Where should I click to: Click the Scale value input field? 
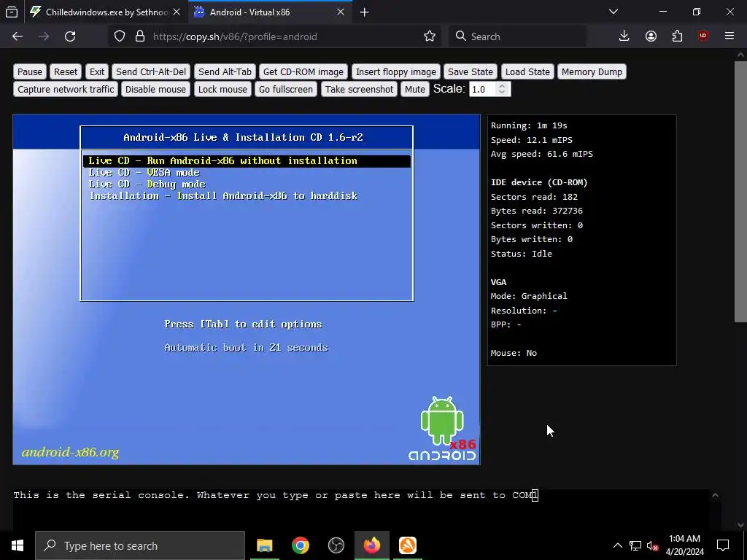click(x=483, y=90)
